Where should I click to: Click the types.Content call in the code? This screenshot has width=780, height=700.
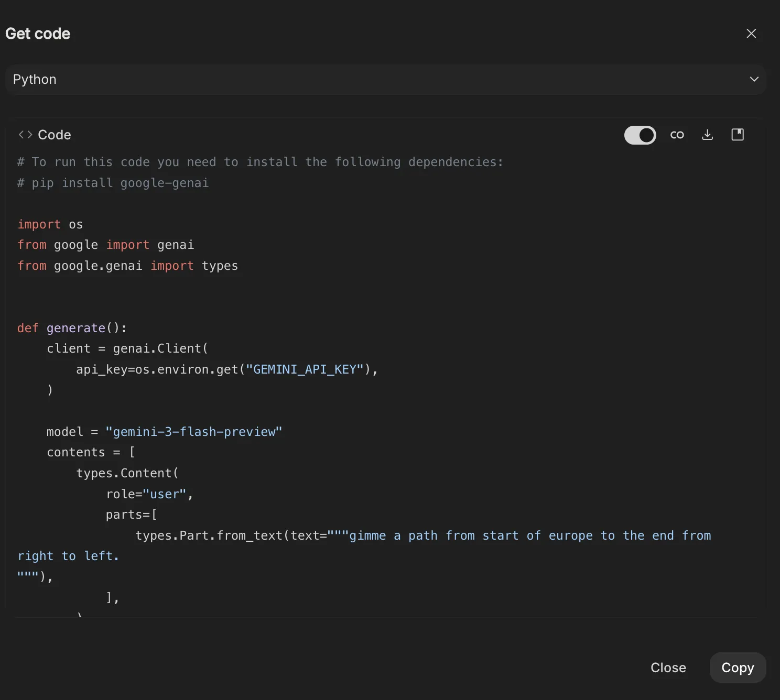coord(126,473)
